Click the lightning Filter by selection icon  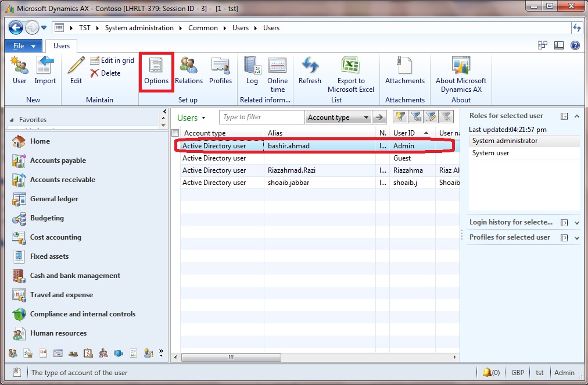(x=400, y=117)
